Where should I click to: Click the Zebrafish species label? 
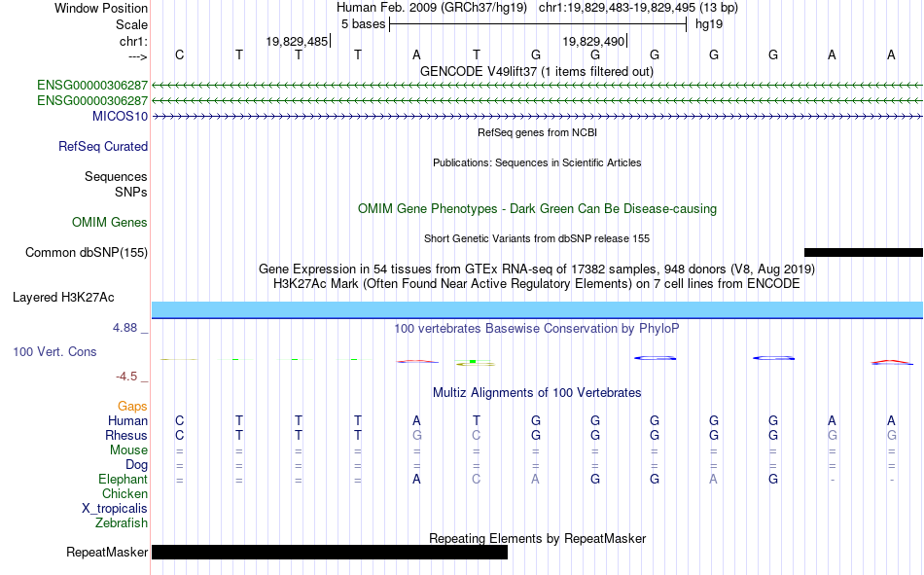(122, 523)
